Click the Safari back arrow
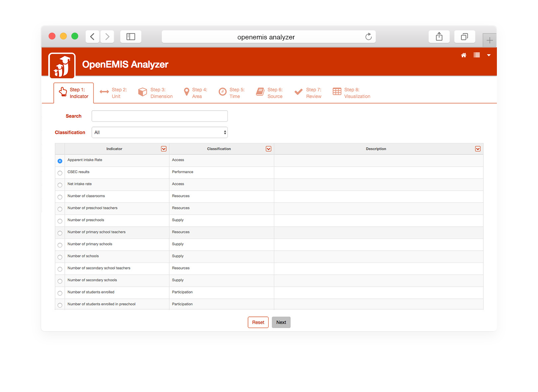538x392 pixels. [92, 37]
